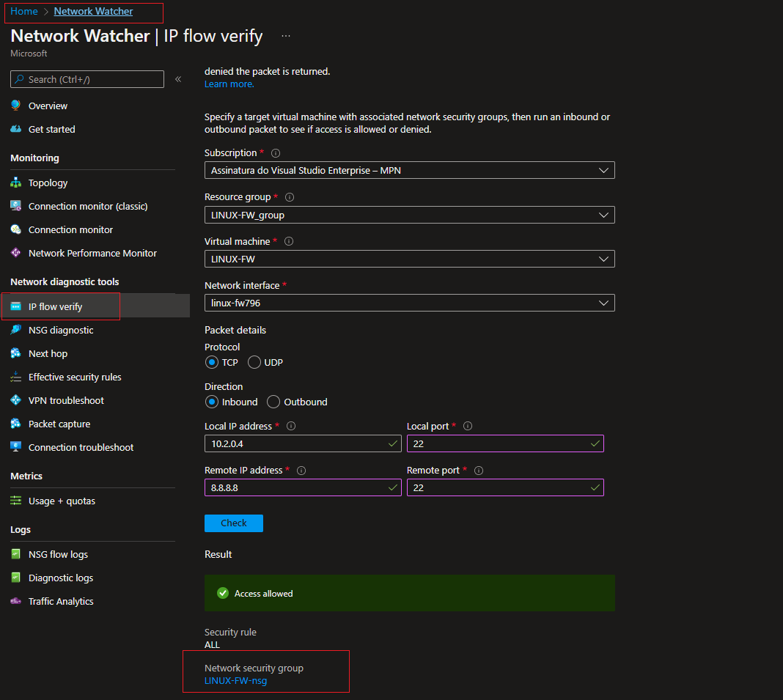
Task: Click the Remote port field
Action: tap(505, 487)
